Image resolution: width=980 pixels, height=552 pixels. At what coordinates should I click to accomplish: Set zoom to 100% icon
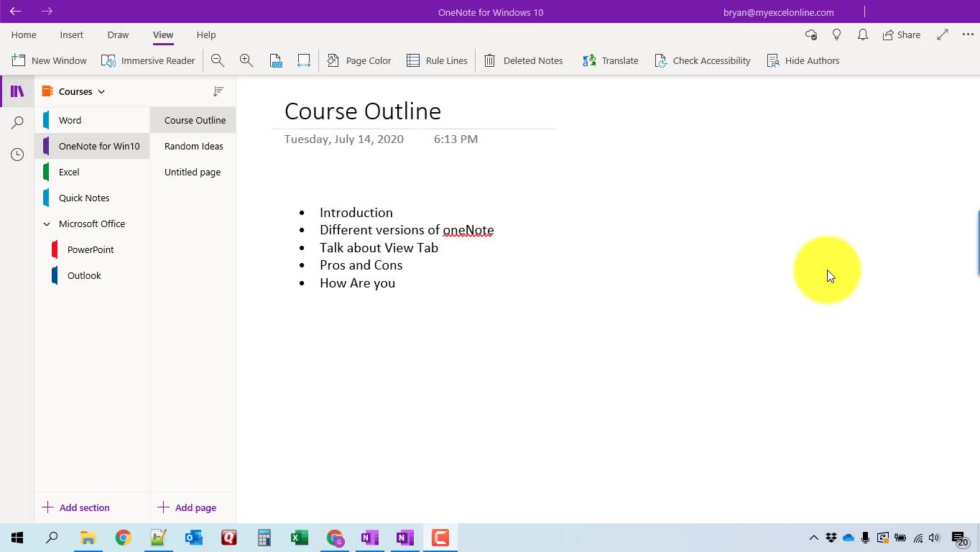click(276, 61)
